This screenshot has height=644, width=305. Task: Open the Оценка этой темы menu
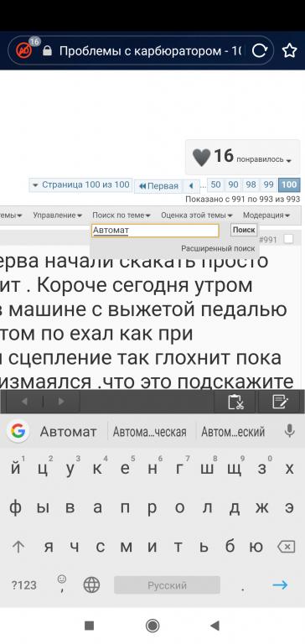(x=197, y=216)
